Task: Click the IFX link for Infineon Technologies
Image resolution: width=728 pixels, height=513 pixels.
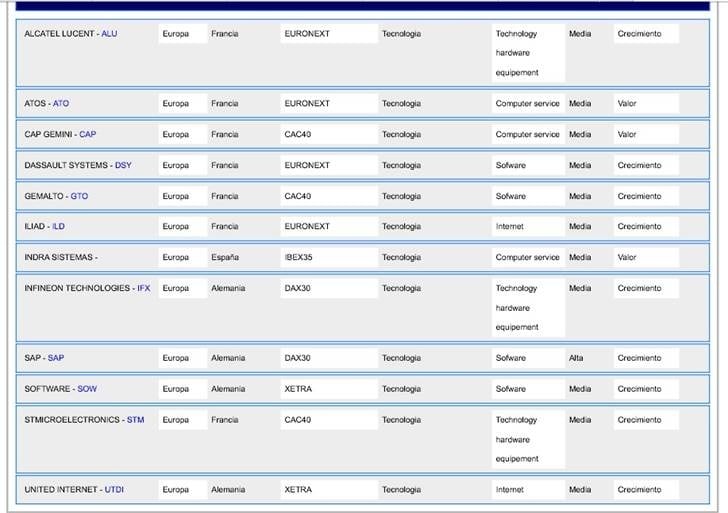Action: [x=143, y=288]
